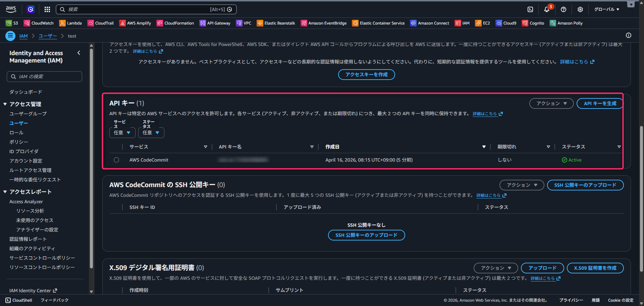This screenshot has height=306, width=644.
Task: Click the sidebar vertical scrollbar
Action: pos(91,158)
